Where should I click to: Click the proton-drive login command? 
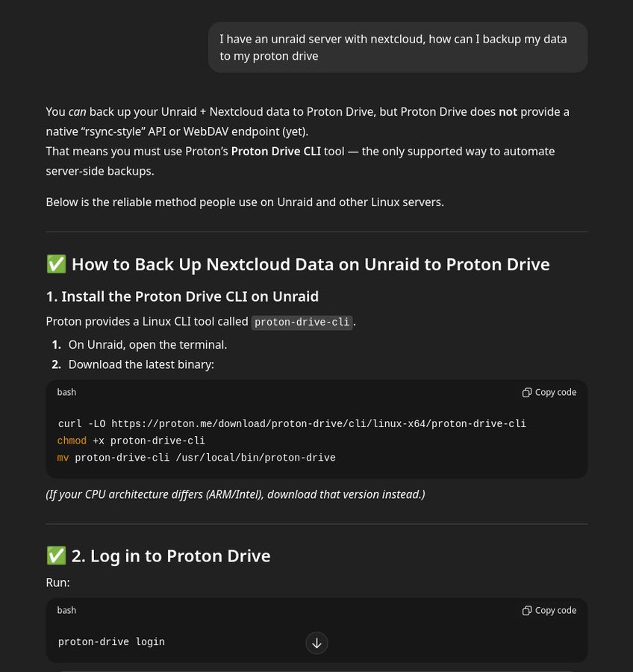pos(111,642)
